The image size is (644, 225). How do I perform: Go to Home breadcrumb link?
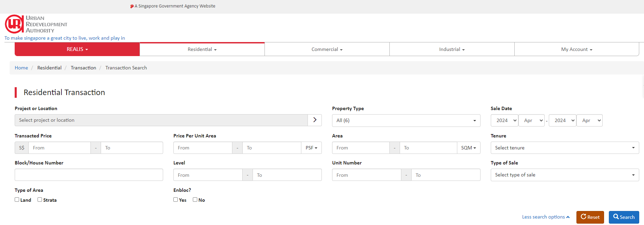21,68
